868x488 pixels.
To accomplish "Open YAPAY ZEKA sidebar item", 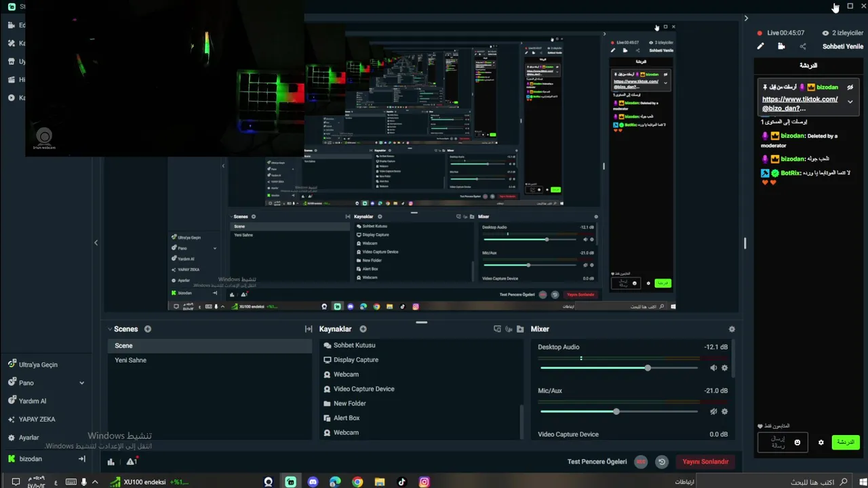I will point(37,420).
